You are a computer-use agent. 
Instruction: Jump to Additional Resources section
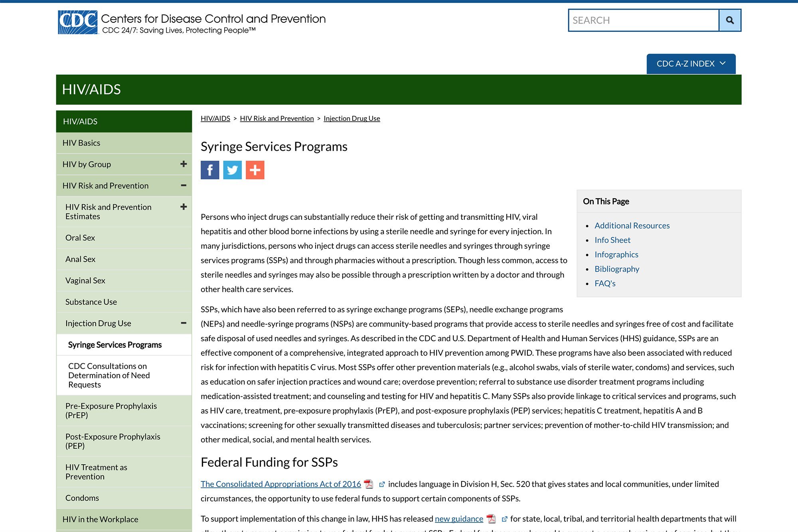tap(632, 226)
